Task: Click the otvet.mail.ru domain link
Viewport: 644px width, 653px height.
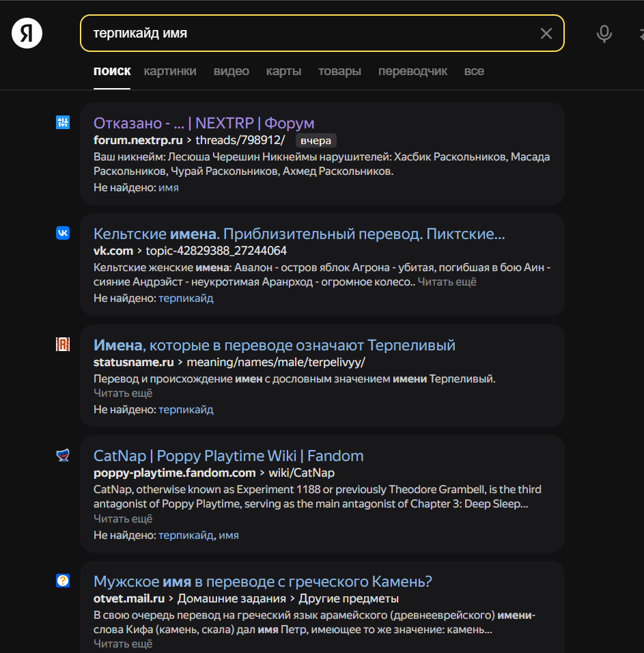Action: point(129,599)
